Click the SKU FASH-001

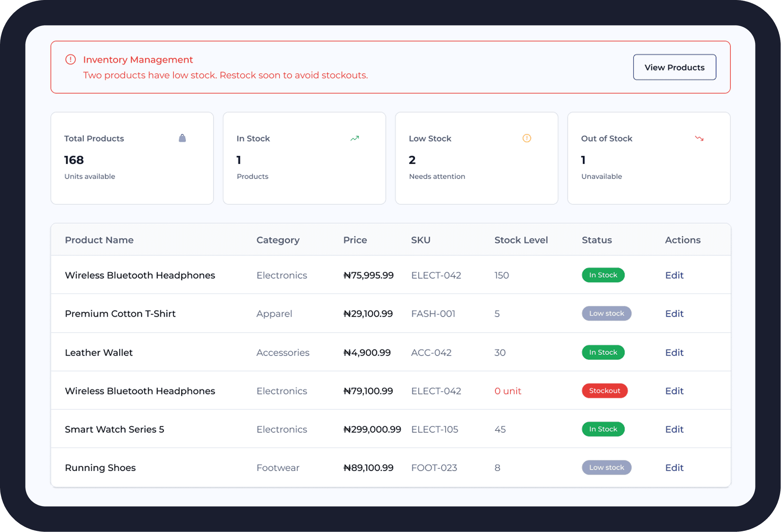433,314
